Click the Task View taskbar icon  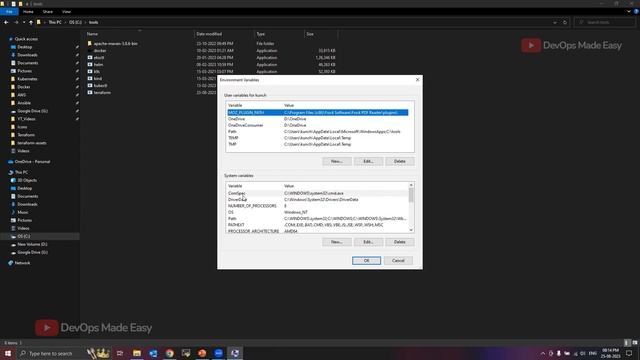pos(120,353)
